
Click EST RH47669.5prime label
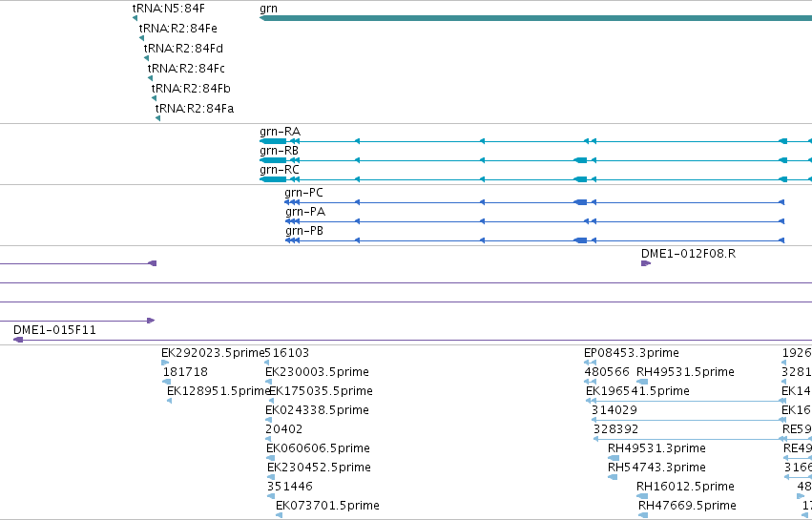click(x=687, y=506)
